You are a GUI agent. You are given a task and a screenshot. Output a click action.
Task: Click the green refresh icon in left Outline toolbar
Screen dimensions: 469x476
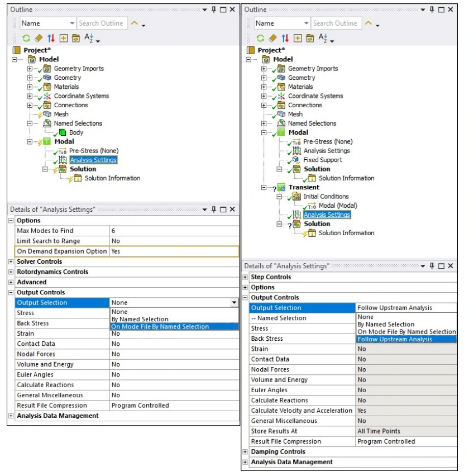(x=26, y=38)
